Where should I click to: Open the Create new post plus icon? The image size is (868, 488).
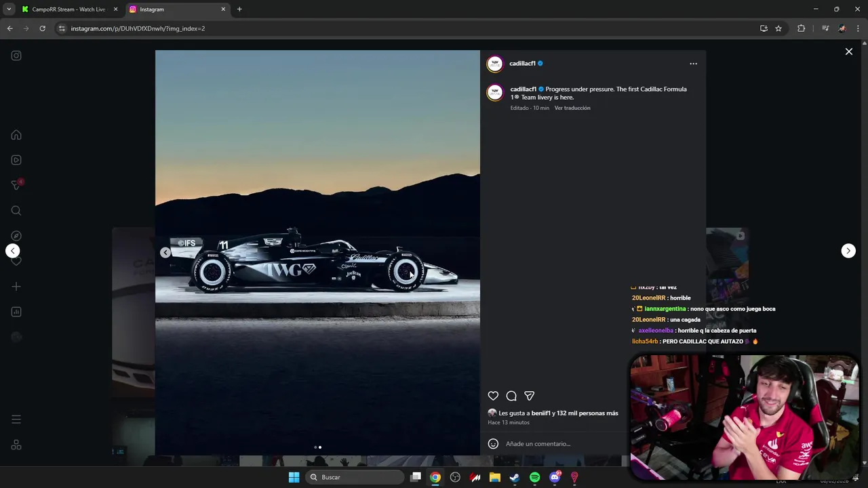pos(16,287)
